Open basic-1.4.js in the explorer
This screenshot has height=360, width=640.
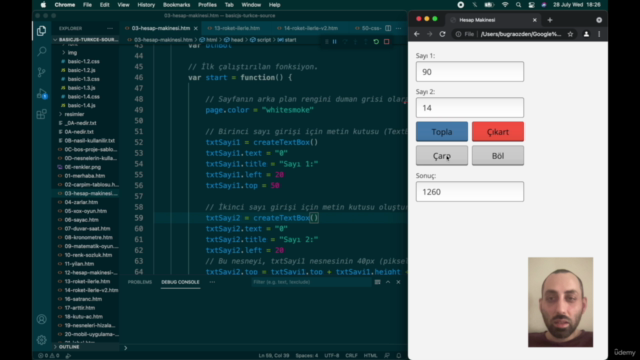tap(82, 105)
